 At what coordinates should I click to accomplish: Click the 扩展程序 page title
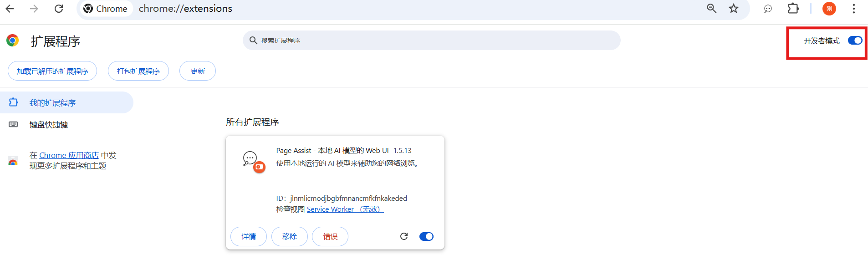coord(56,41)
